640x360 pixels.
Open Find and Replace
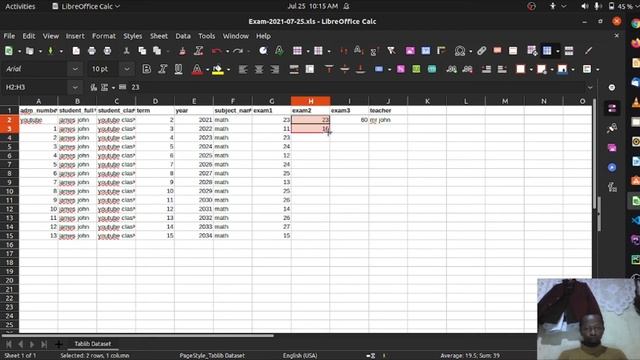[263, 51]
